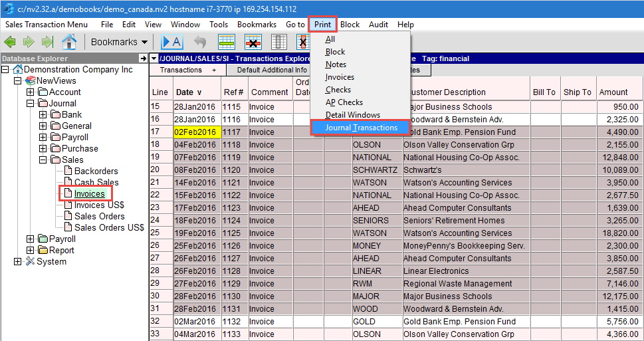The width and height of the screenshot is (644, 341).
Task: Click the home icon in toolbar
Action: [68, 42]
